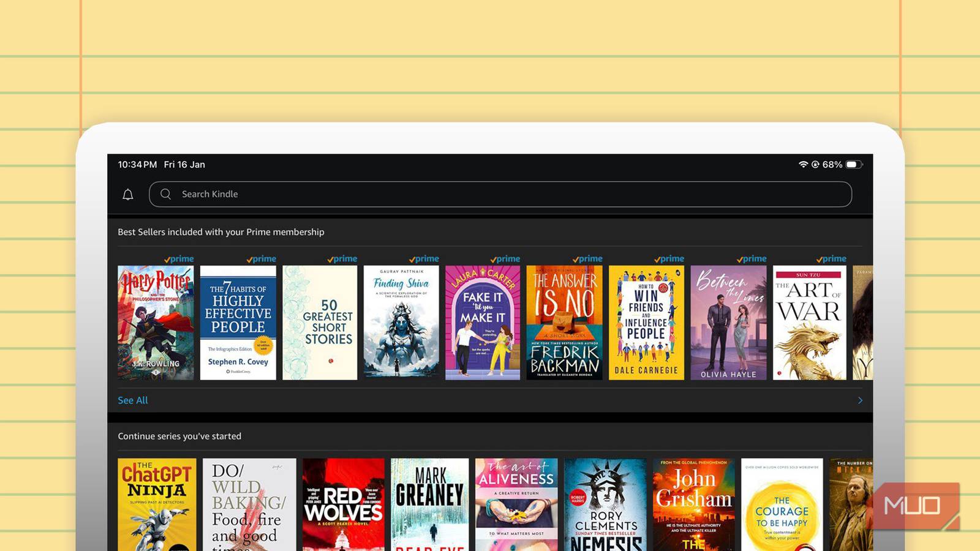Expand Best Sellers using the right chevron arrow

(860, 400)
